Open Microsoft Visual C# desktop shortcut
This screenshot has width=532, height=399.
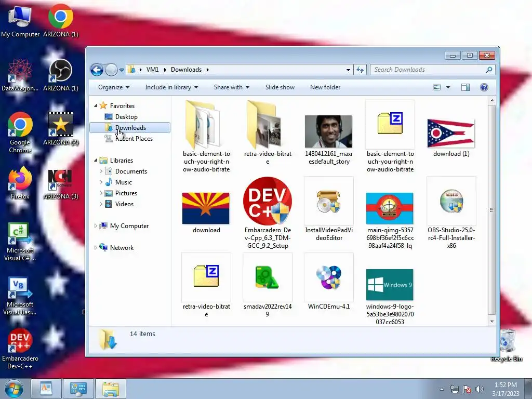(20, 242)
